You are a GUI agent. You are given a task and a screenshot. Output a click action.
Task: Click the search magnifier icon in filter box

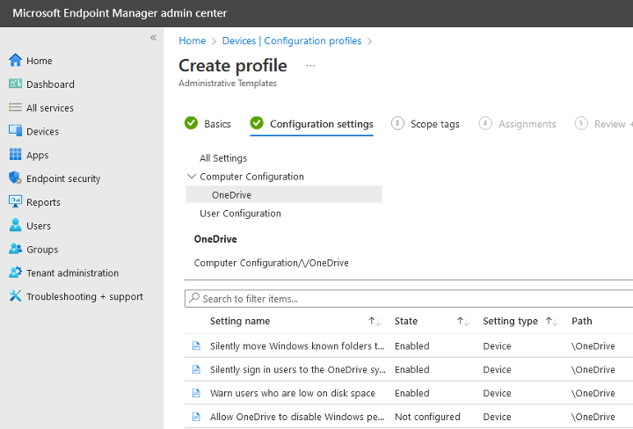pyautogui.click(x=194, y=298)
